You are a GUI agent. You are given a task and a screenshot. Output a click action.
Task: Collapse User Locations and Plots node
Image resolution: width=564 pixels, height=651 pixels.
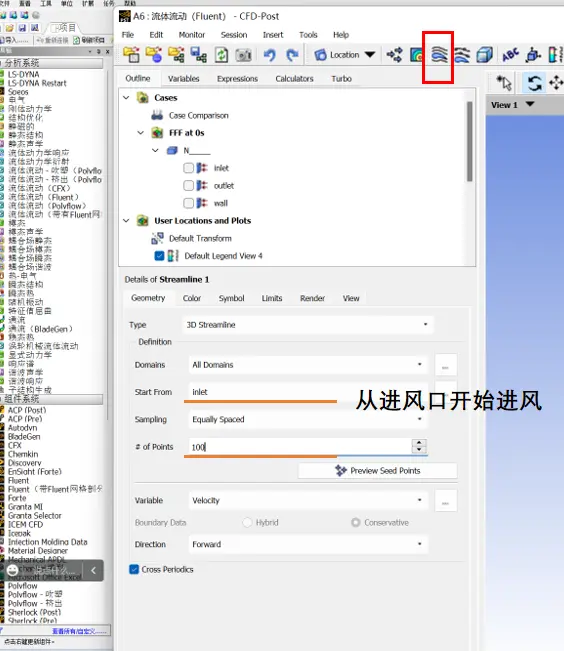(127, 220)
